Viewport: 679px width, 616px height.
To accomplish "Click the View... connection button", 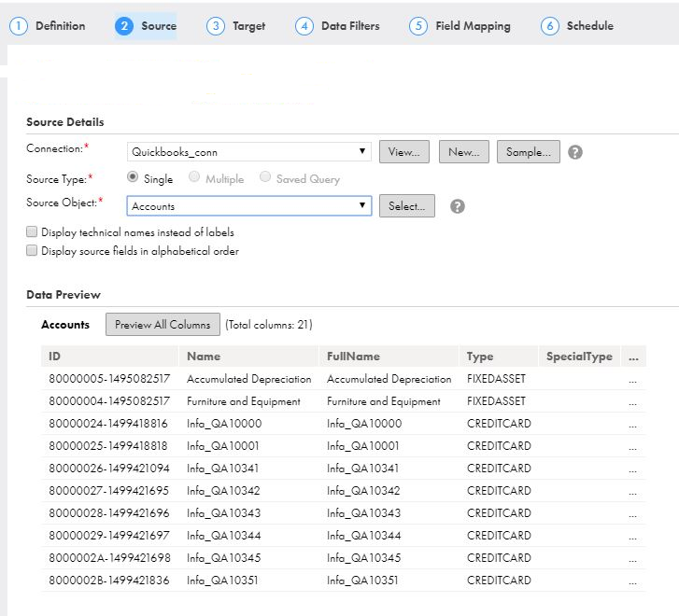I will pos(404,151).
